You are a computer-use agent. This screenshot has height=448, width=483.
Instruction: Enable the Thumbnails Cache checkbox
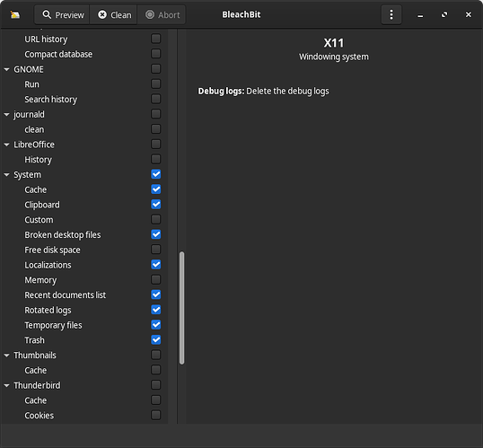pyautogui.click(x=156, y=370)
